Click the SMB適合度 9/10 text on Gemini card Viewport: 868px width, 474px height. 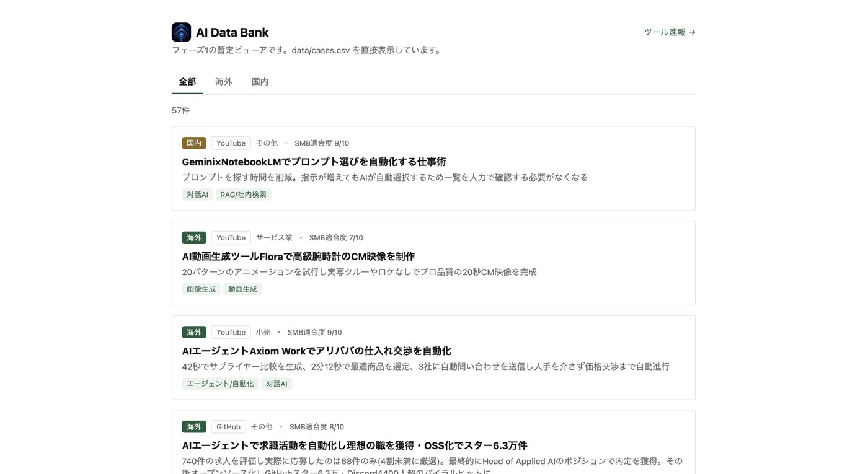tap(322, 143)
